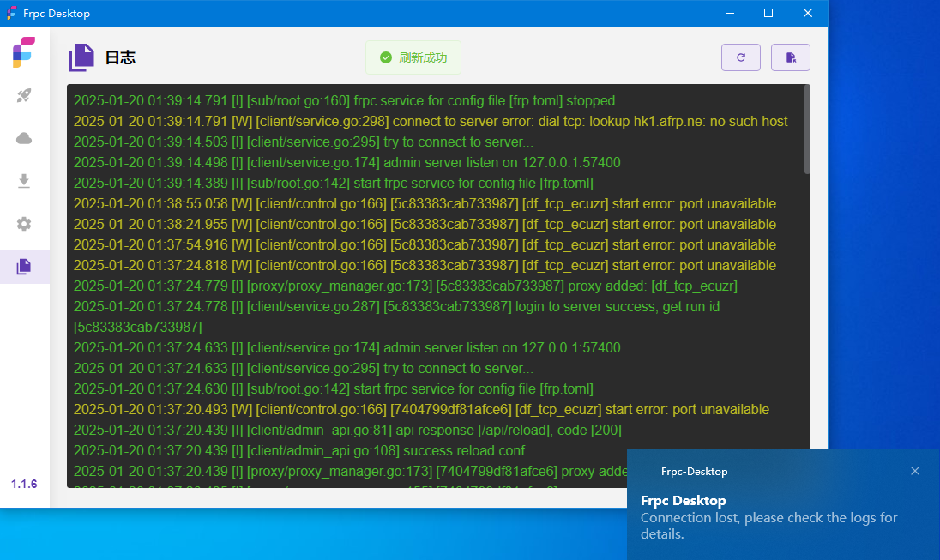Click the log viewer vertical scrollbar

[807, 130]
